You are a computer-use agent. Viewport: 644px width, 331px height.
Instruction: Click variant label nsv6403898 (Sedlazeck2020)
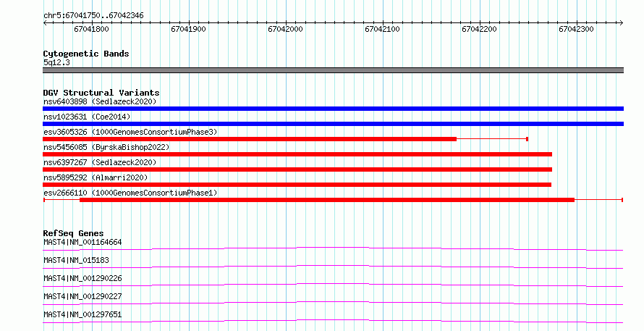click(x=100, y=101)
